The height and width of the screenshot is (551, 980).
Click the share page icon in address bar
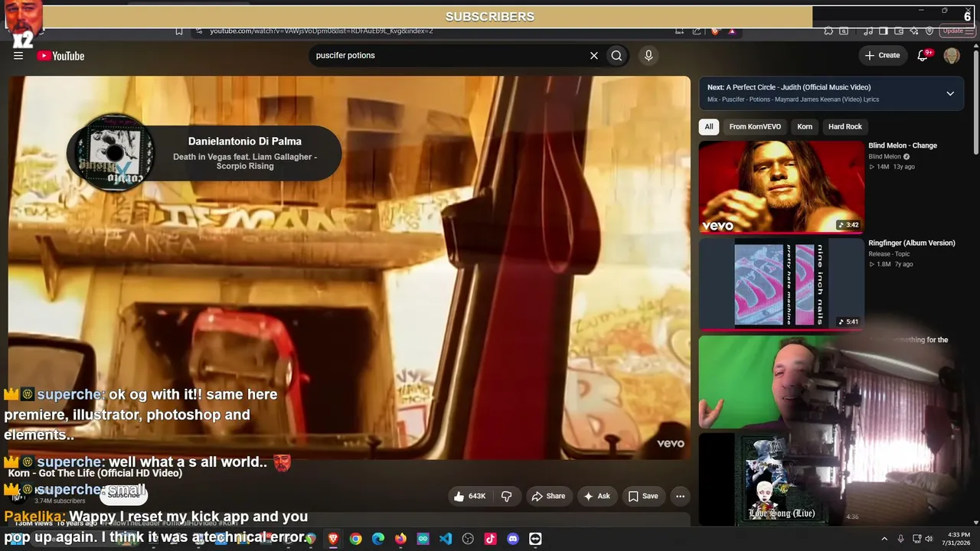(x=697, y=31)
